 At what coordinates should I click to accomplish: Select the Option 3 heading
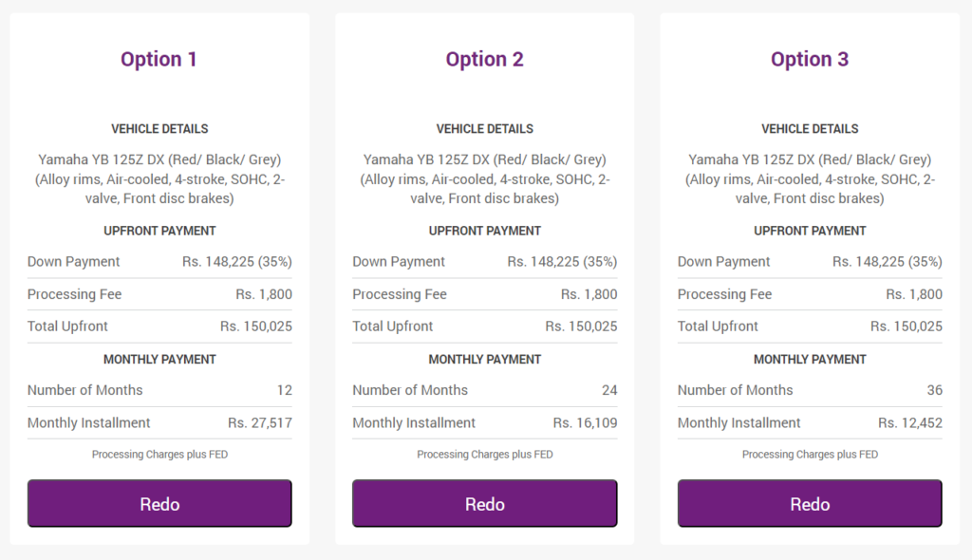[810, 59]
